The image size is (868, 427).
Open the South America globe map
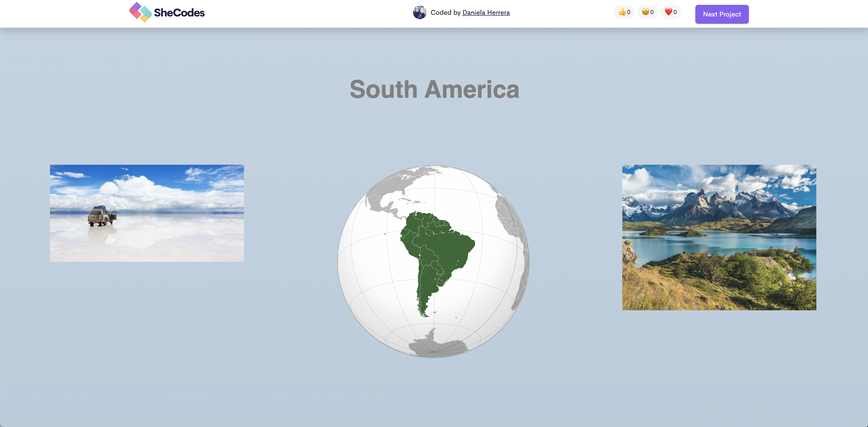(x=434, y=262)
